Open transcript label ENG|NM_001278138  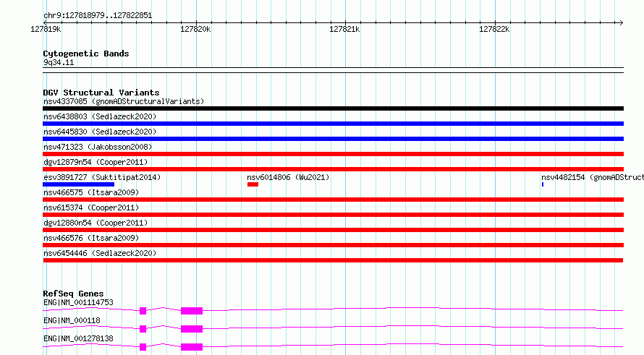click(78, 338)
